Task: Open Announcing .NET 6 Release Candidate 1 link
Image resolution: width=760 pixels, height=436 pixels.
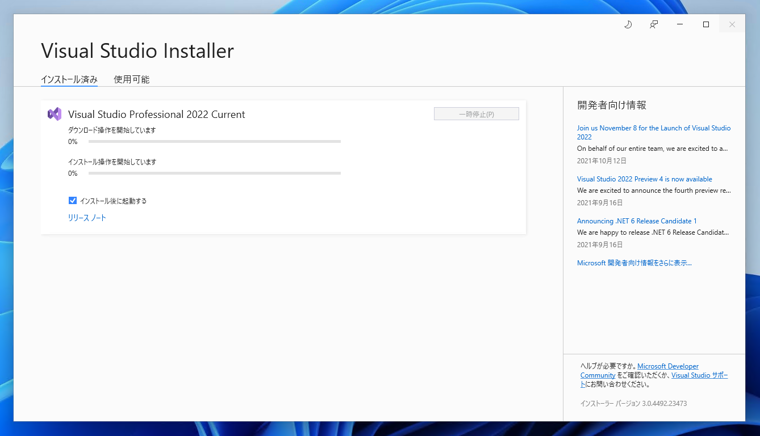Action: point(636,221)
